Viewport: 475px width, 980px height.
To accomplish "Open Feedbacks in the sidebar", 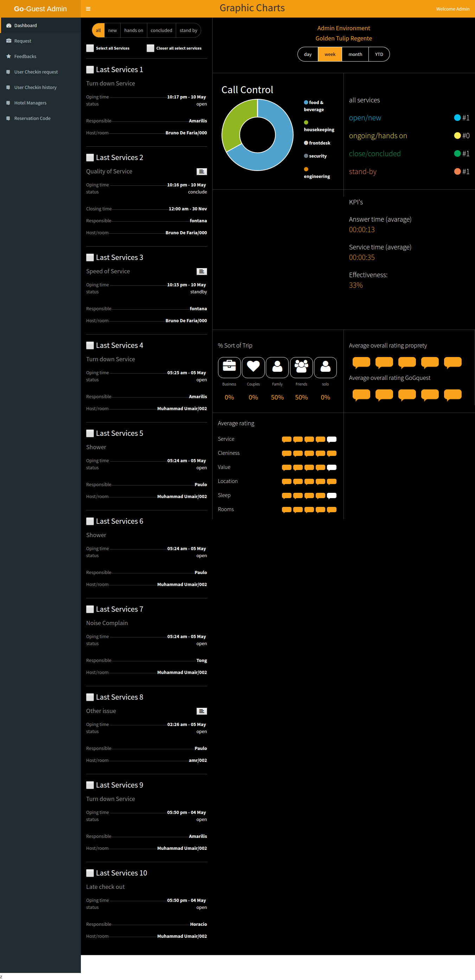I will [25, 56].
